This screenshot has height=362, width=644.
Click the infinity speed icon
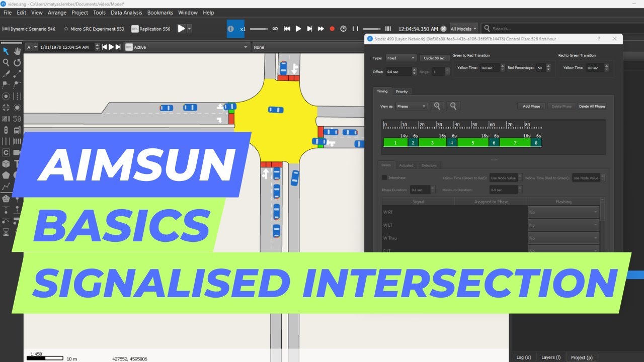(x=275, y=29)
